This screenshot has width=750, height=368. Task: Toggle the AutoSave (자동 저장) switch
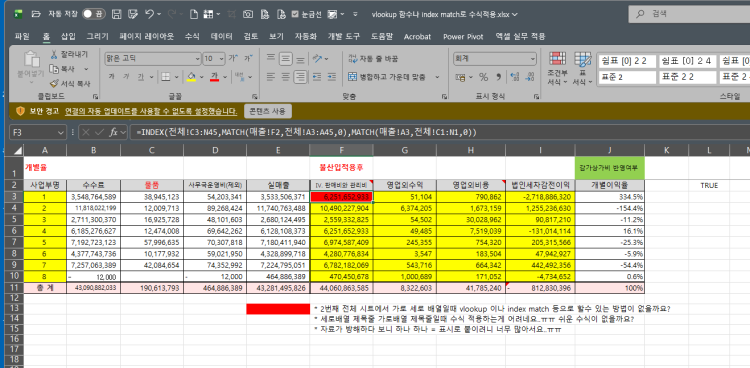pyautogui.click(x=94, y=14)
